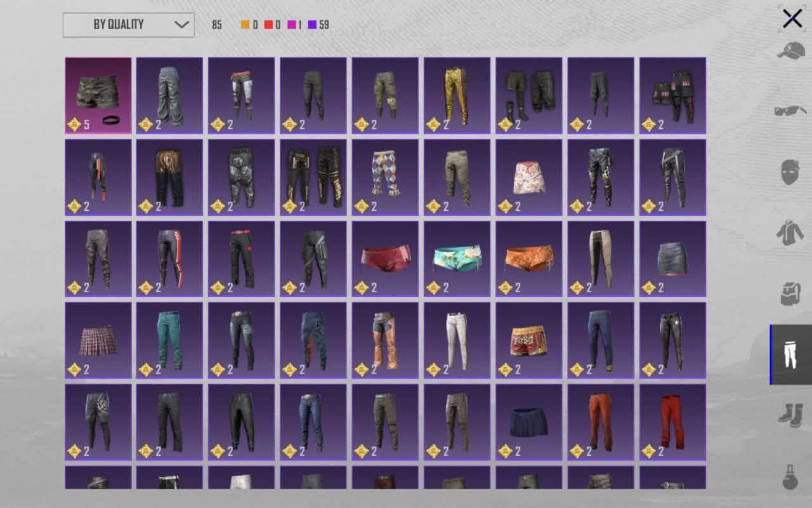Click the purple quality swatch showing 59
The height and width of the screenshot is (508, 812).
tap(312, 25)
